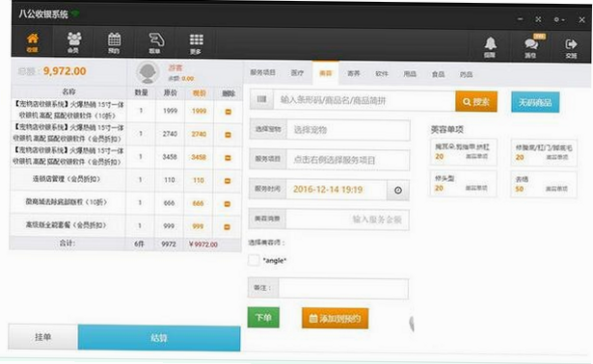Click the blue 无码商品 button

coord(535,102)
